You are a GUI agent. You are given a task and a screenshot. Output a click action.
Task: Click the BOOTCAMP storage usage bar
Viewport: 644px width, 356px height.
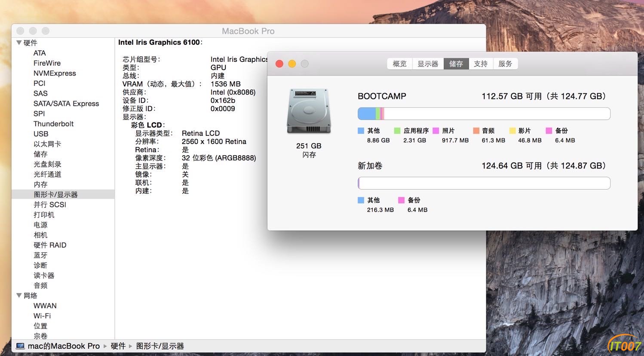tap(484, 114)
